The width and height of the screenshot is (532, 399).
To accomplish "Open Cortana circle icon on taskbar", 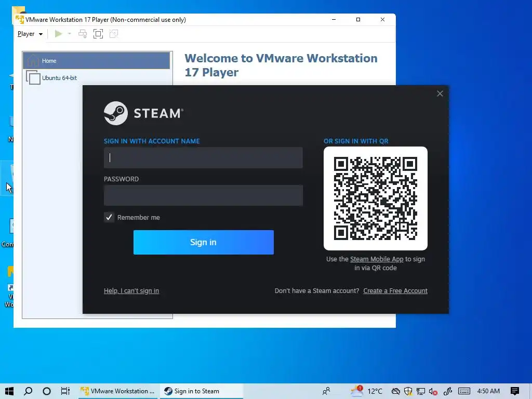I will [x=47, y=391].
